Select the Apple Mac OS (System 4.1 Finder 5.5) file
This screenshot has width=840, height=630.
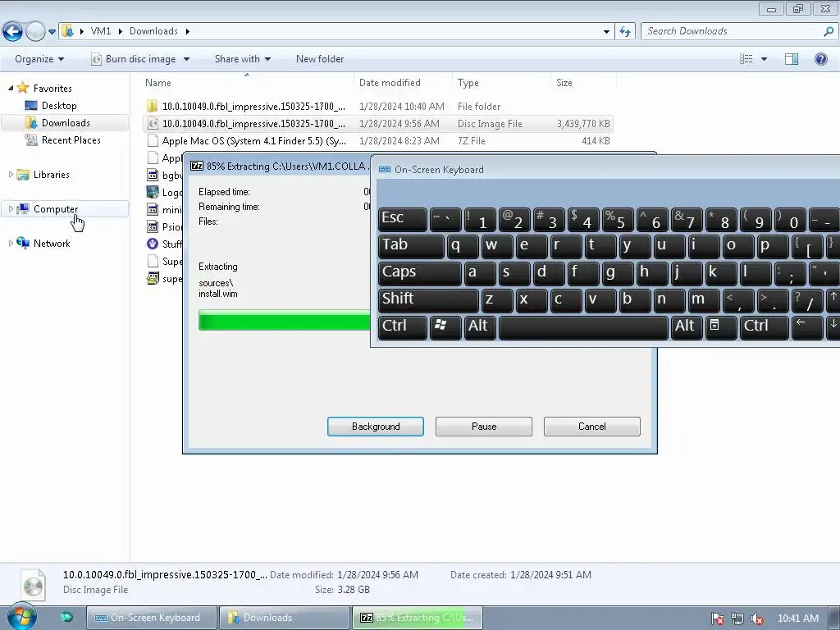[x=377, y=141]
